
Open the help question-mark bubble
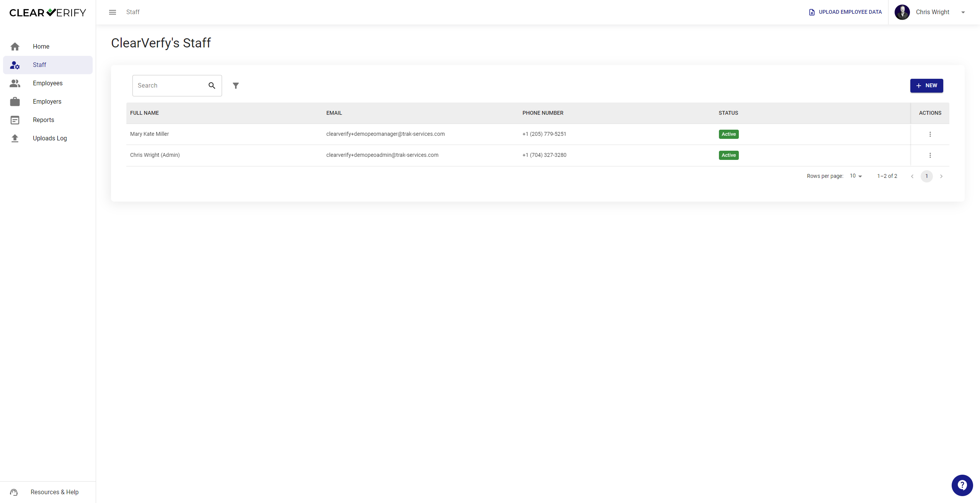pyautogui.click(x=962, y=485)
